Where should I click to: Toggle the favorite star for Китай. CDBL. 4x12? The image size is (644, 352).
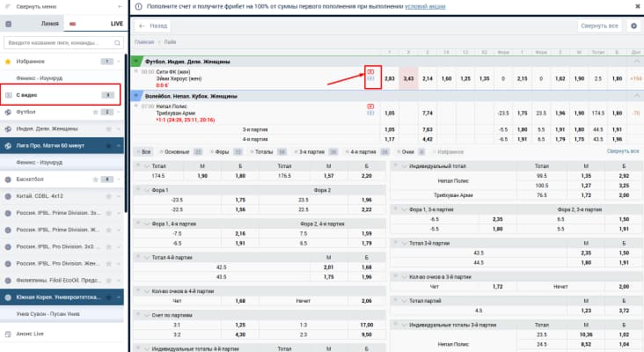pyautogui.click(x=109, y=196)
